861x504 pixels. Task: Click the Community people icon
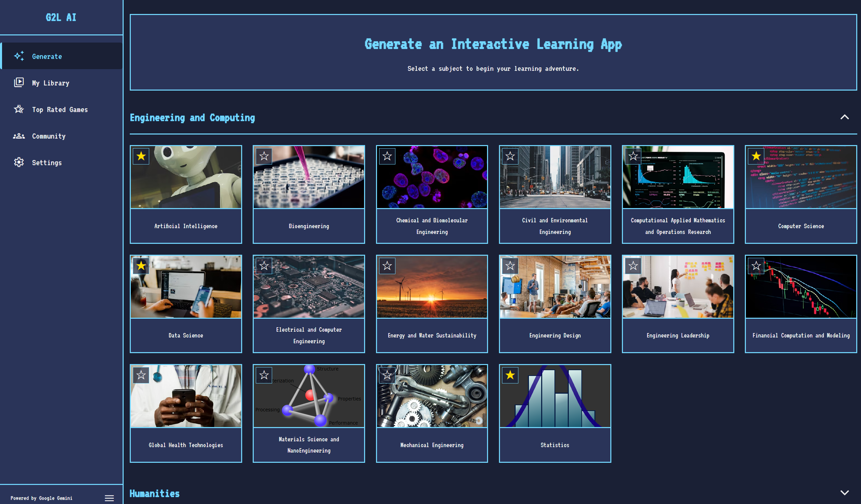pyautogui.click(x=19, y=136)
